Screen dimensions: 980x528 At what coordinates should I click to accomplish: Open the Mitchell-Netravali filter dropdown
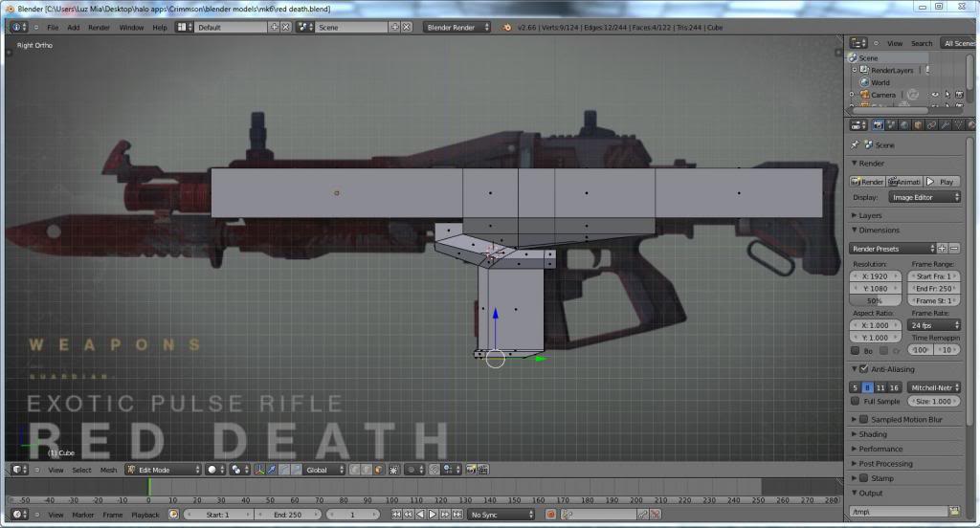(x=934, y=388)
